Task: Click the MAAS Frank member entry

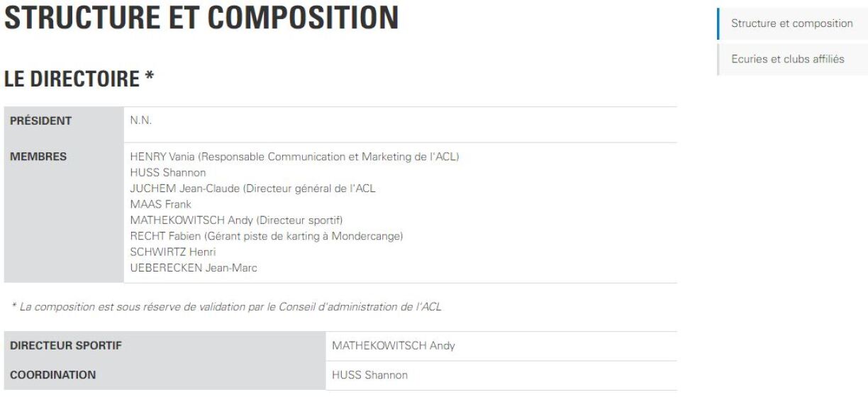Action: click(160, 204)
